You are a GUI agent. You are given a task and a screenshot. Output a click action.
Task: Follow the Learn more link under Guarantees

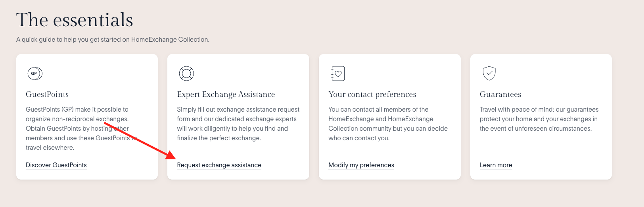coord(496,165)
